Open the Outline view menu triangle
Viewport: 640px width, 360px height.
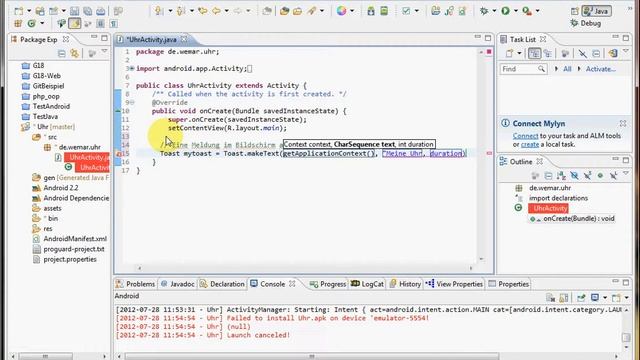(626, 174)
